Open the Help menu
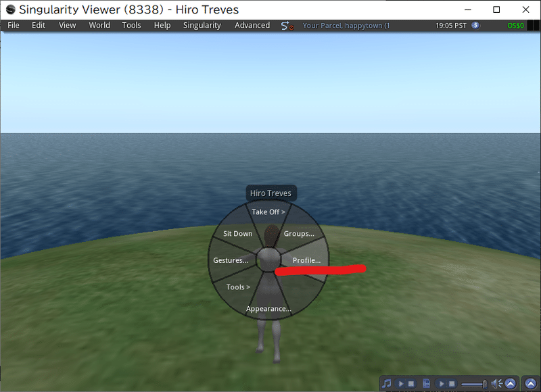This screenshot has height=392, width=541. pos(162,26)
